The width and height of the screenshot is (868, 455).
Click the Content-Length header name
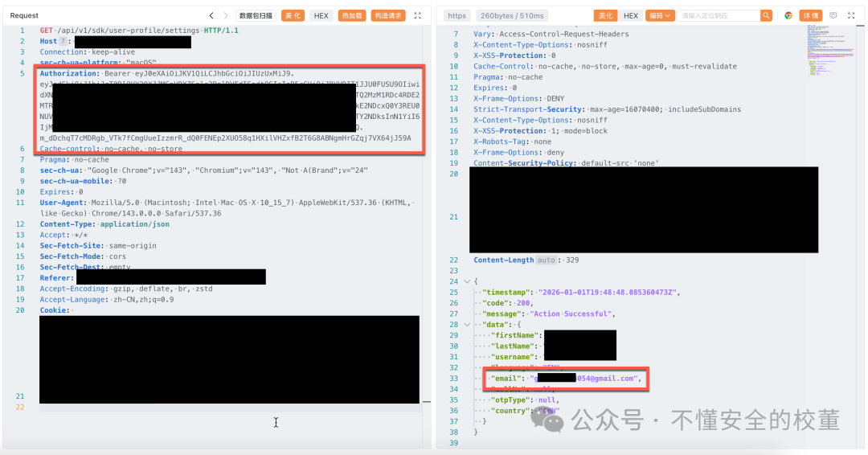pos(503,260)
